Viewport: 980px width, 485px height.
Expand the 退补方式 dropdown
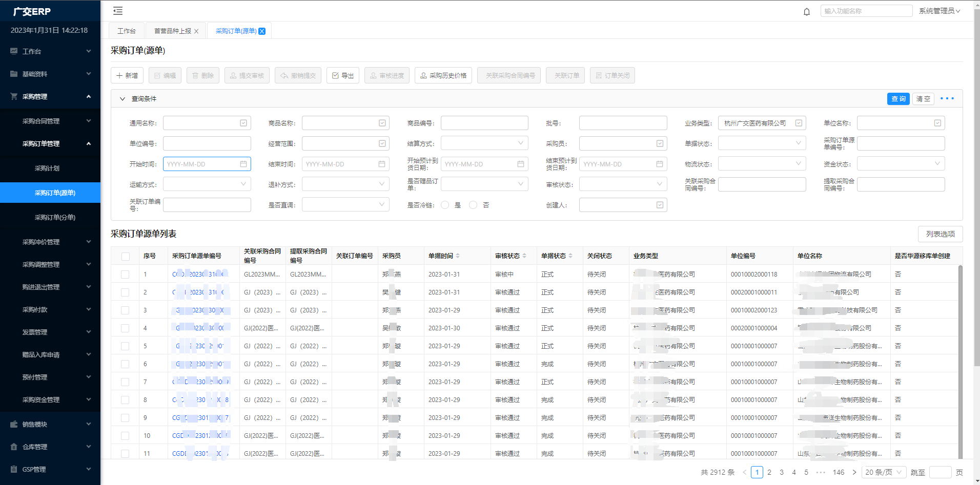[x=345, y=184]
